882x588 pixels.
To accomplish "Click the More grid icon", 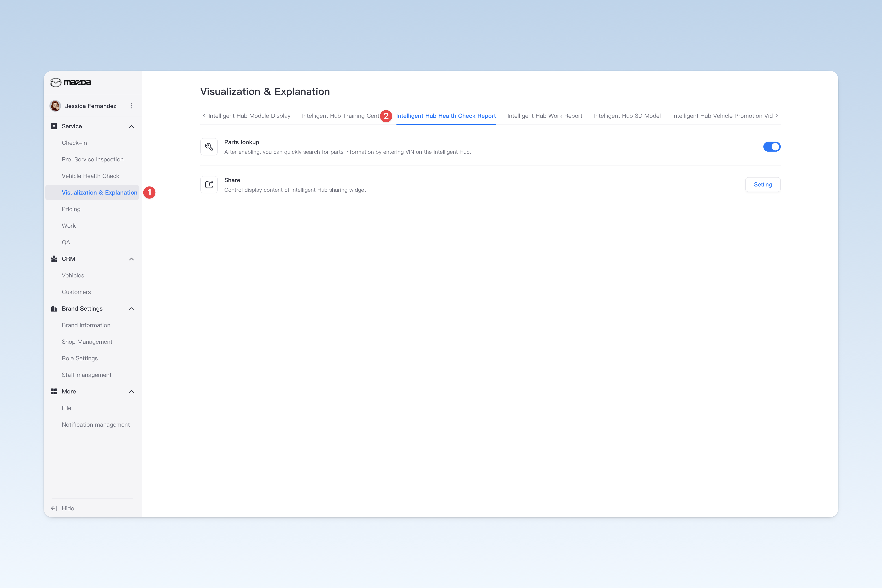I will click(x=54, y=391).
